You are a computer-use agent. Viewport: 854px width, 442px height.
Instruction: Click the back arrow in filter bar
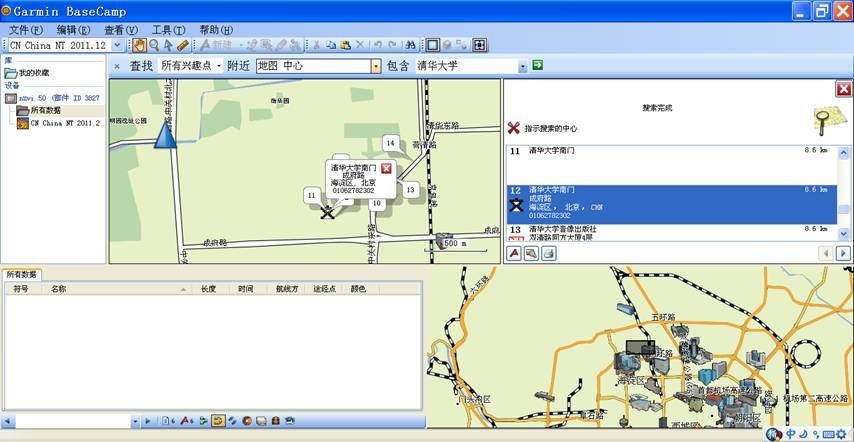[7, 421]
